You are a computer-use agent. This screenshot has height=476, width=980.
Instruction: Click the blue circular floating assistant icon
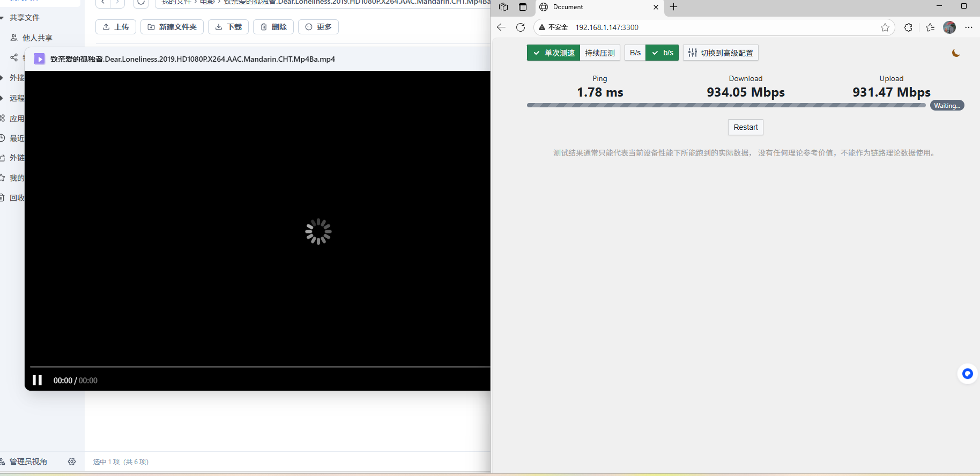click(968, 374)
